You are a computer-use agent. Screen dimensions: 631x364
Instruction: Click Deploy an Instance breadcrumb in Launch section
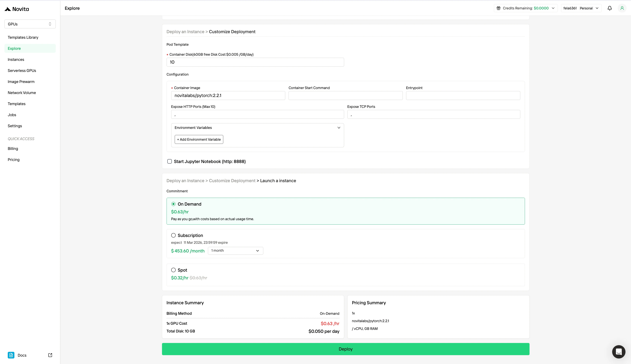[x=185, y=181]
